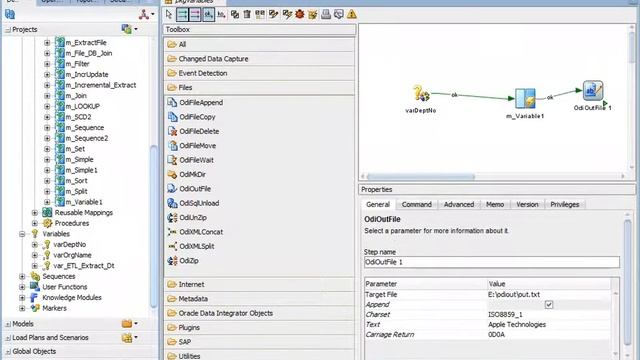The height and width of the screenshot is (360, 640).
Task: Expand the m_Variable1 mapping node
Action: point(47,202)
